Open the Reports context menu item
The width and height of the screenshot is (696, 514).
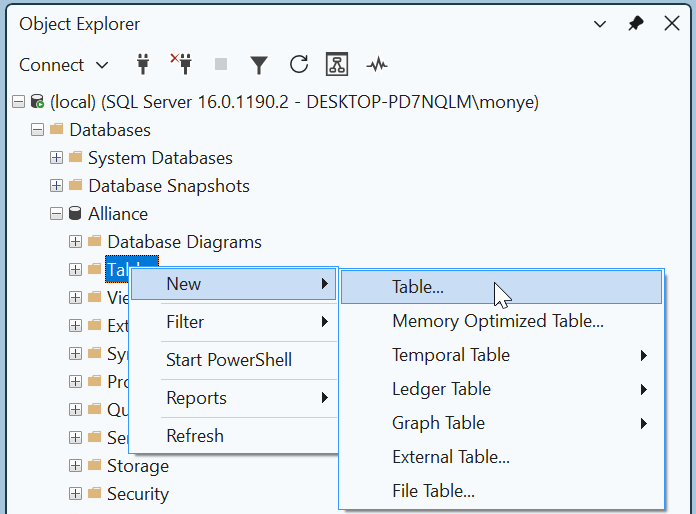(233, 398)
